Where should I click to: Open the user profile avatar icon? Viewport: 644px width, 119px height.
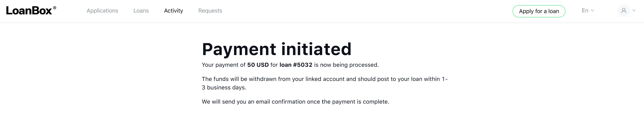(x=624, y=11)
